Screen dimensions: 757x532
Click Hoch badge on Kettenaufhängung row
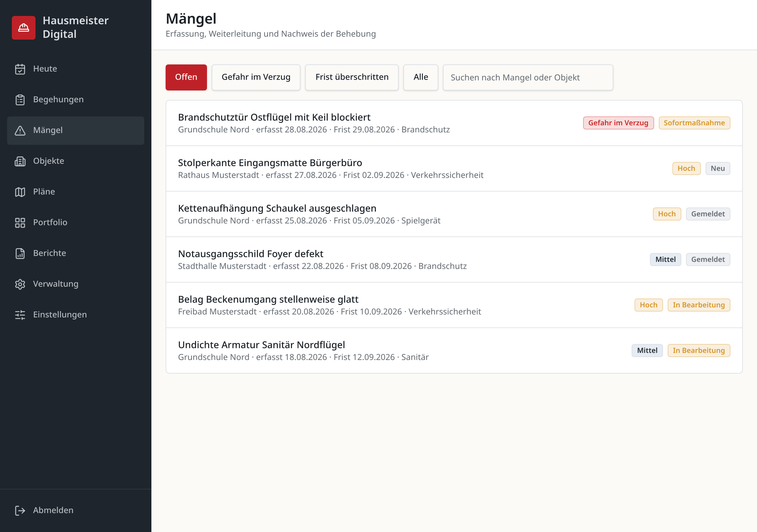(x=667, y=214)
